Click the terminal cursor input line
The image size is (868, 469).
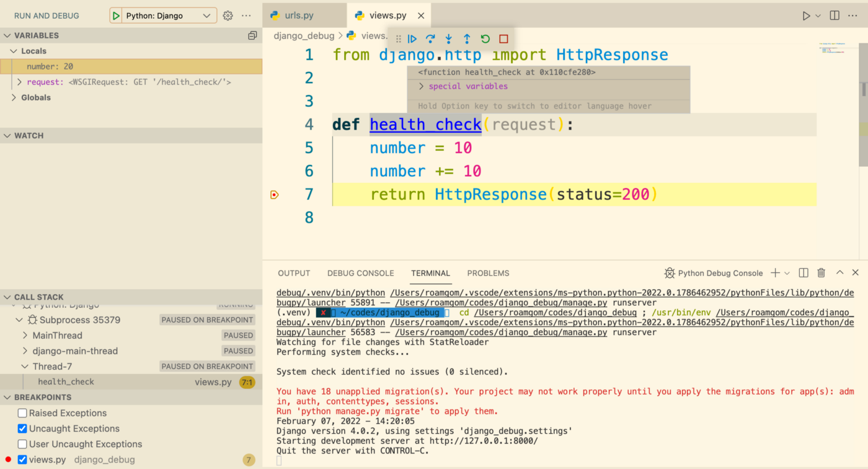[279, 461]
